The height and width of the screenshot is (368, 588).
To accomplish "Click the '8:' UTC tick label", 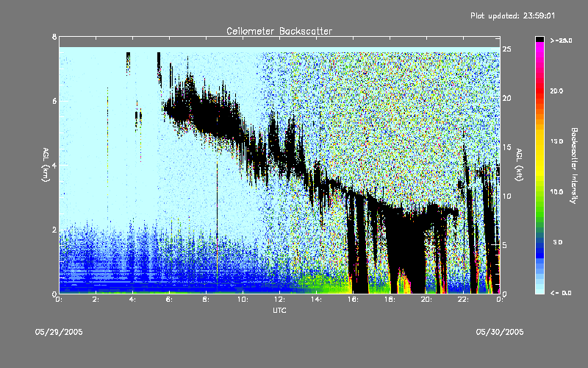I will [207, 300].
